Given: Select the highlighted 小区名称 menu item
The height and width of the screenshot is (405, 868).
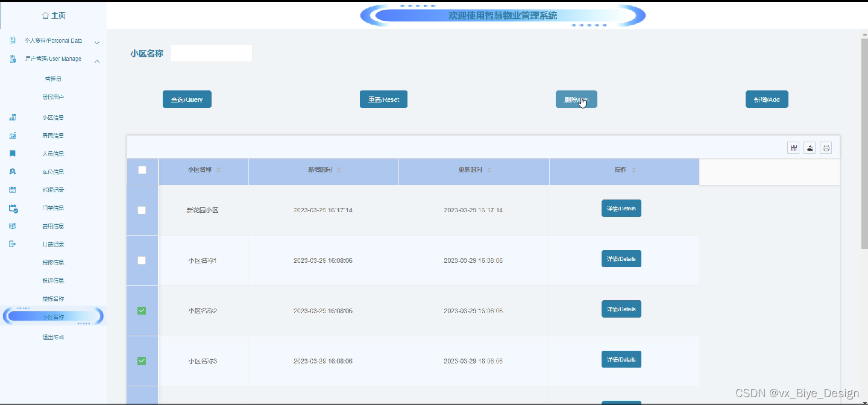Looking at the screenshot, I should click(53, 316).
